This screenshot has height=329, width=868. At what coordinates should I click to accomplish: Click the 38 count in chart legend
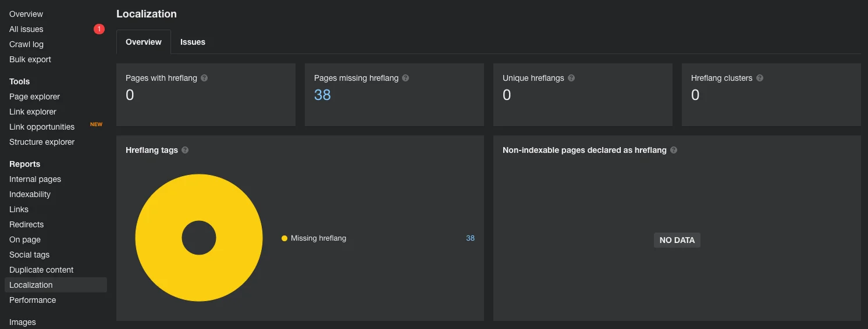click(470, 238)
